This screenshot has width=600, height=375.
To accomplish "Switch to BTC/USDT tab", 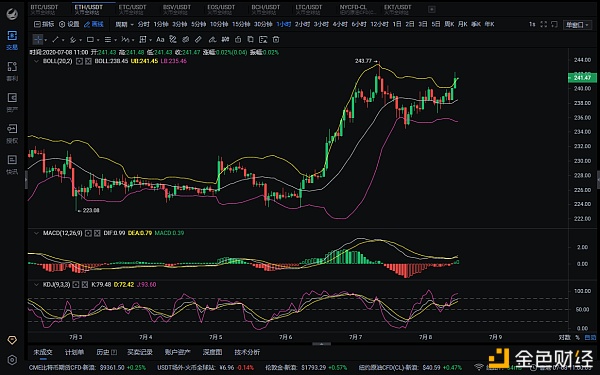I will pos(44,10).
